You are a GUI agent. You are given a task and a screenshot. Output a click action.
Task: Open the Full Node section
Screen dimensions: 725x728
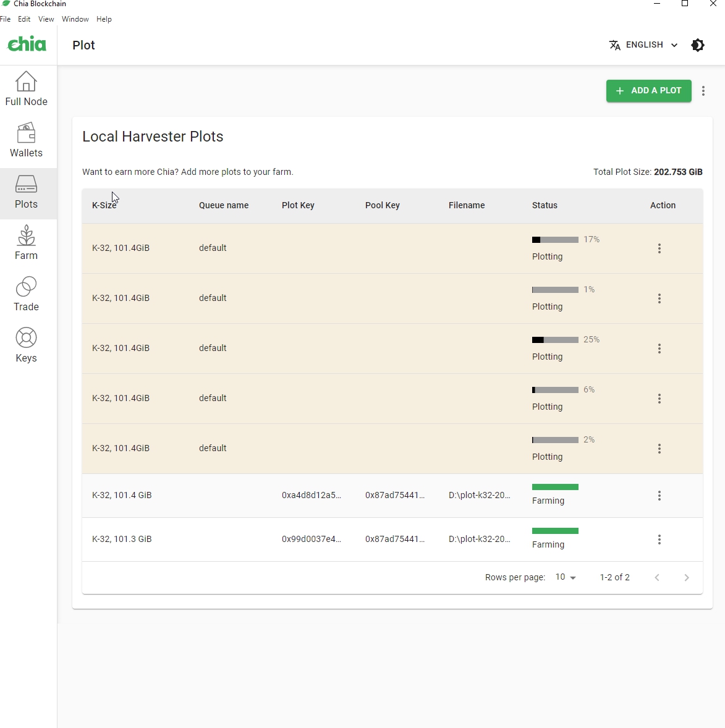point(27,89)
